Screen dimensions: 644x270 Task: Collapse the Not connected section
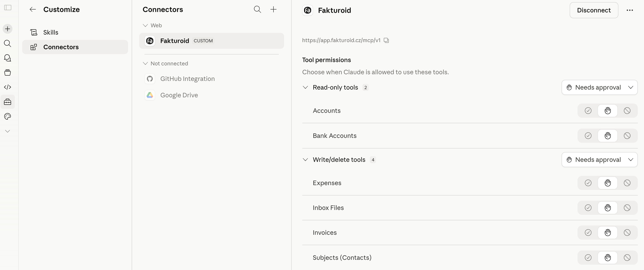coord(145,63)
